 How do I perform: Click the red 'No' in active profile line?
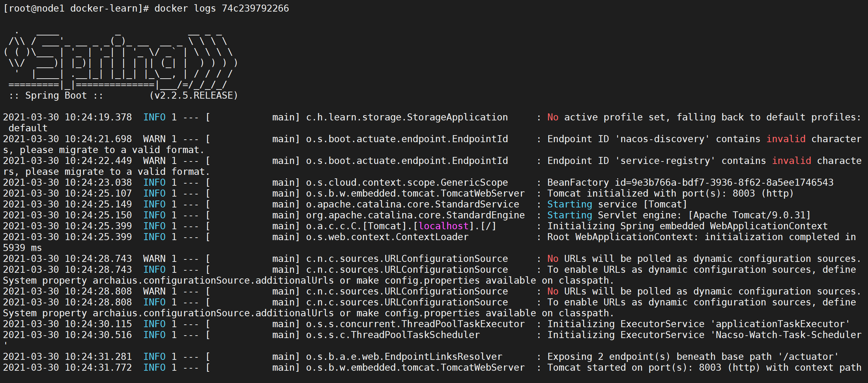(x=553, y=117)
